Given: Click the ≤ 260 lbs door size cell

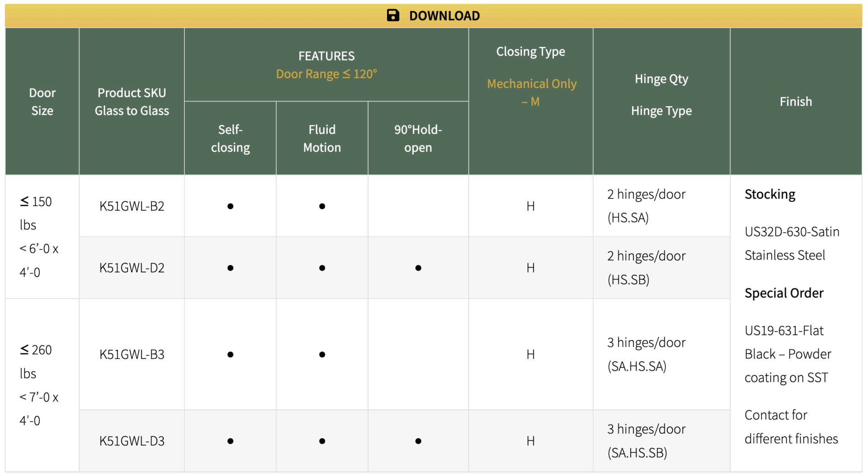Looking at the screenshot, I should 42,385.
